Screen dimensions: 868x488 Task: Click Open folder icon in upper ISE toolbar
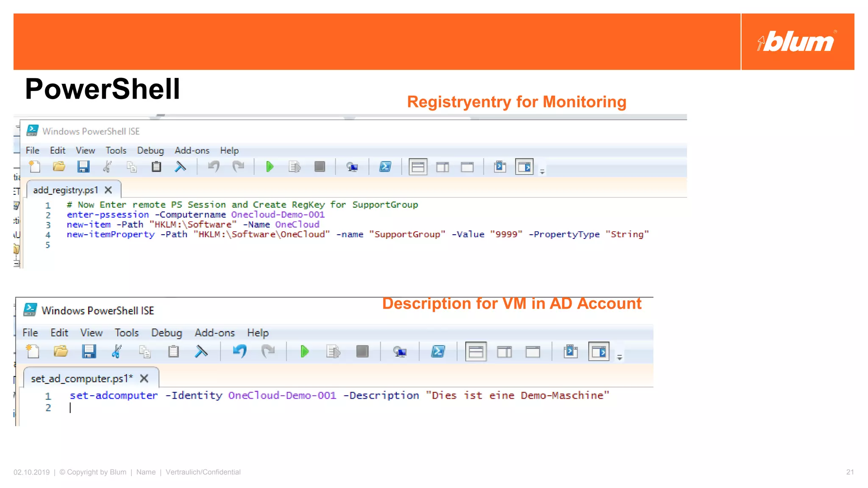click(59, 167)
